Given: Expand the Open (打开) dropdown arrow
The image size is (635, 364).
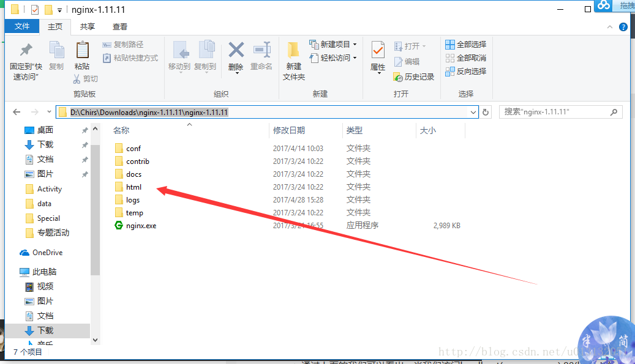Looking at the screenshot, I should (x=424, y=46).
